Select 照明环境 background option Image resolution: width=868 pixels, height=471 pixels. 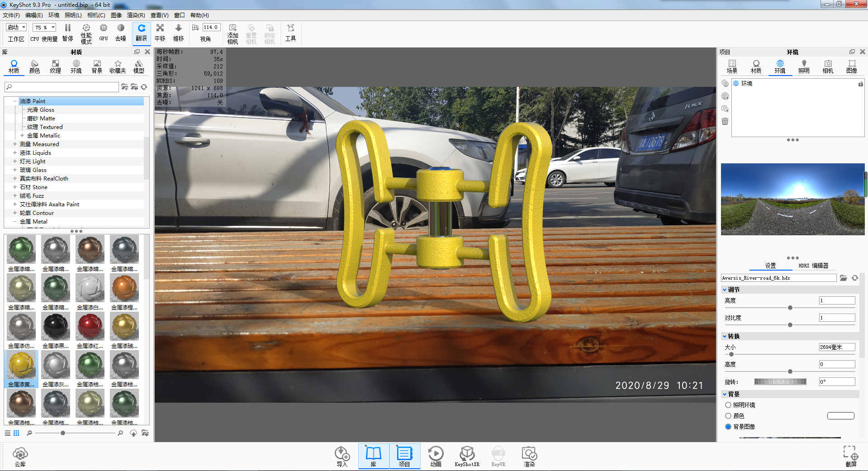tap(728, 405)
